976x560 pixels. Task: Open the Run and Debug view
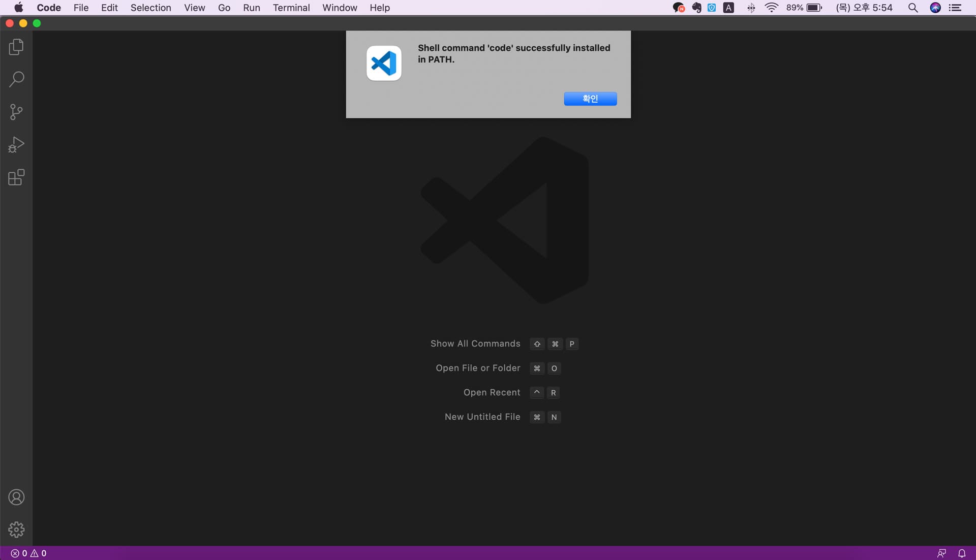[x=16, y=144]
